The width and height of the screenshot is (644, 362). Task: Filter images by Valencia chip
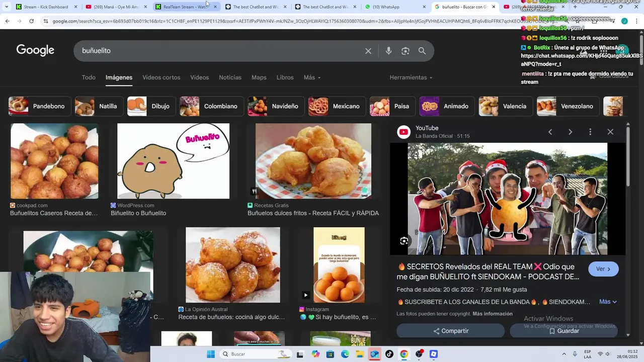click(505, 106)
